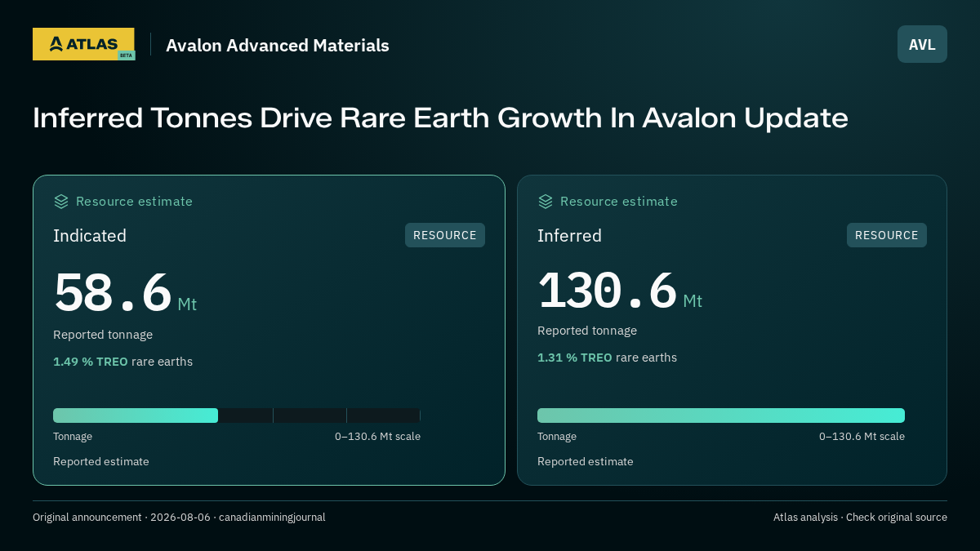Click the 58.6 Mt tonnage value
980x551 pixels.
click(125, 293)
